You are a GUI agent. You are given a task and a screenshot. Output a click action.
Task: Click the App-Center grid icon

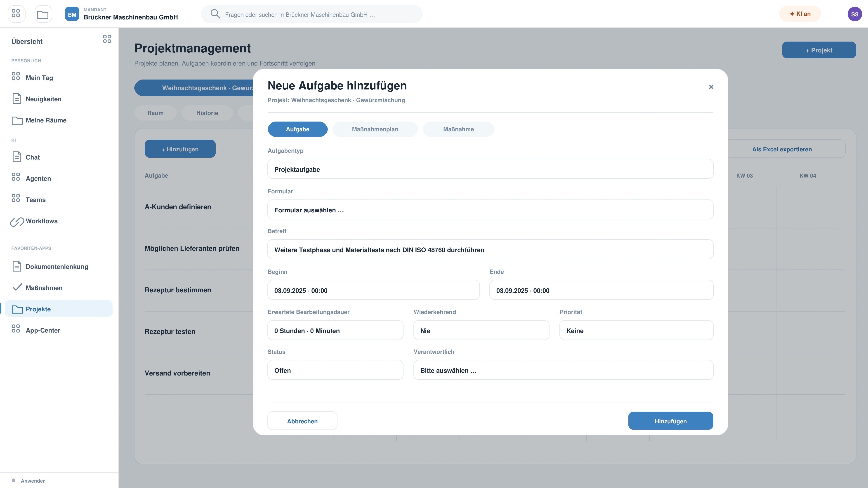(x=16, y=329)
